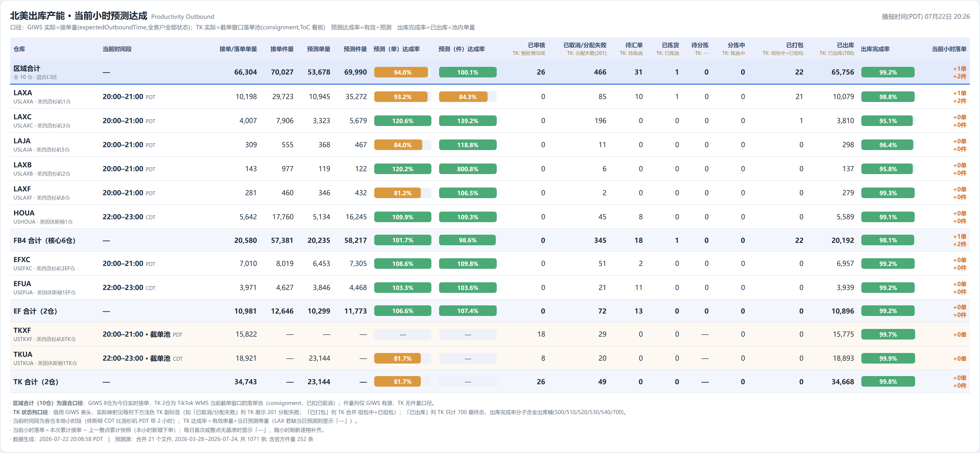Screen dimensions: 980x453
Task: Click the 当前小时落单 column header
Action: pos(949,49)
